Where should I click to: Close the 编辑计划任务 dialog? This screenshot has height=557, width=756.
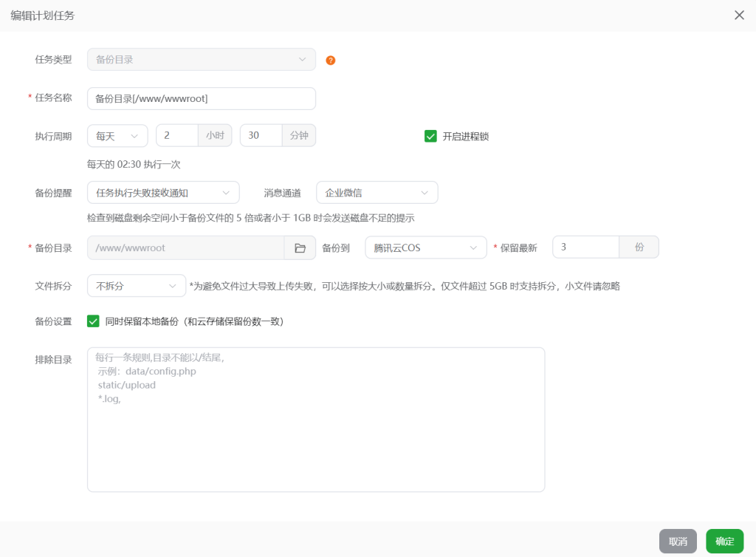tap(739, 15)
